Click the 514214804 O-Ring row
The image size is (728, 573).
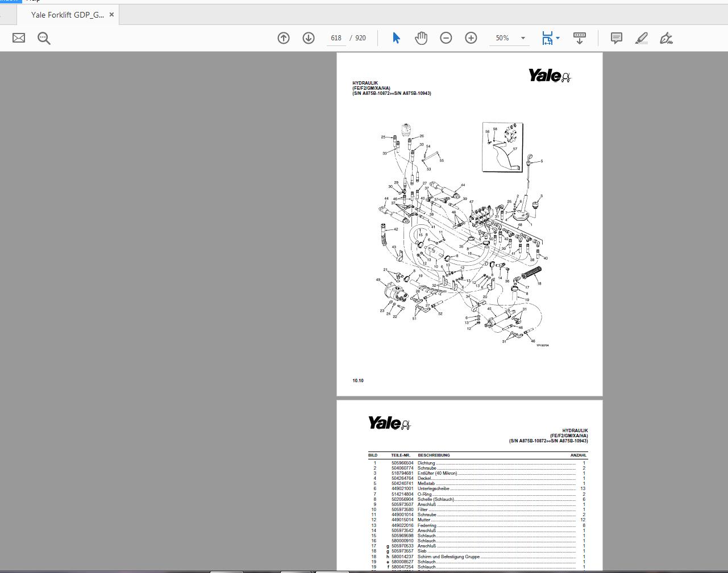pyautogui.click(x=477, y=494)
